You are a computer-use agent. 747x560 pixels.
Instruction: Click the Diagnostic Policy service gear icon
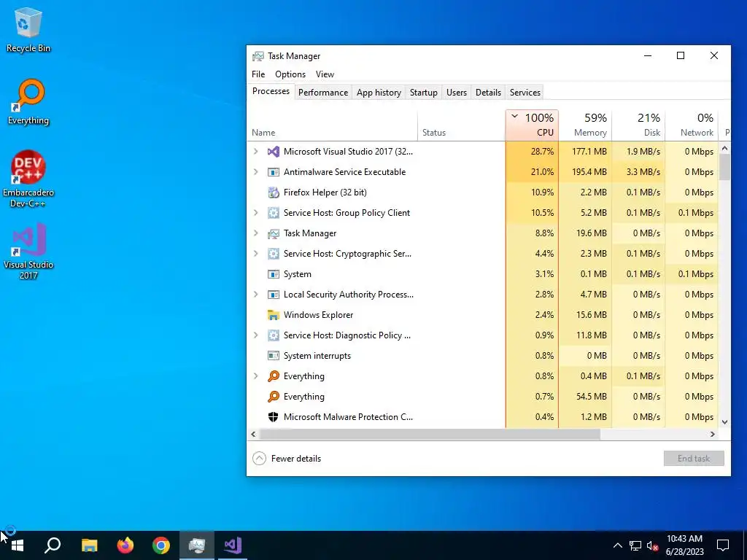pos(274,335)
